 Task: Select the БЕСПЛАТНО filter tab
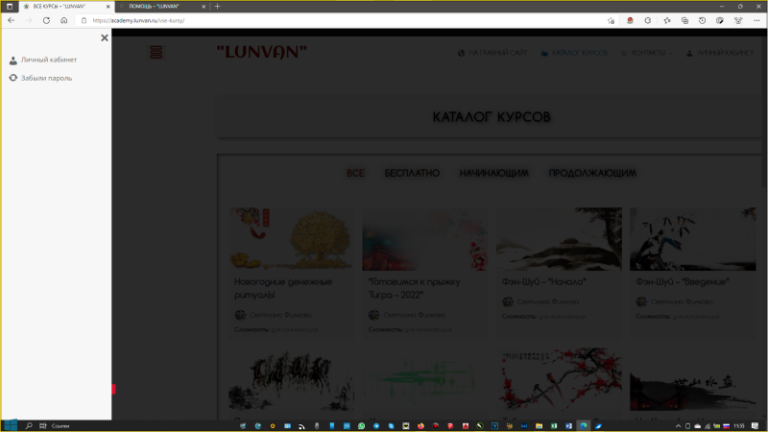pyautogui.click(x=412, y=173)
